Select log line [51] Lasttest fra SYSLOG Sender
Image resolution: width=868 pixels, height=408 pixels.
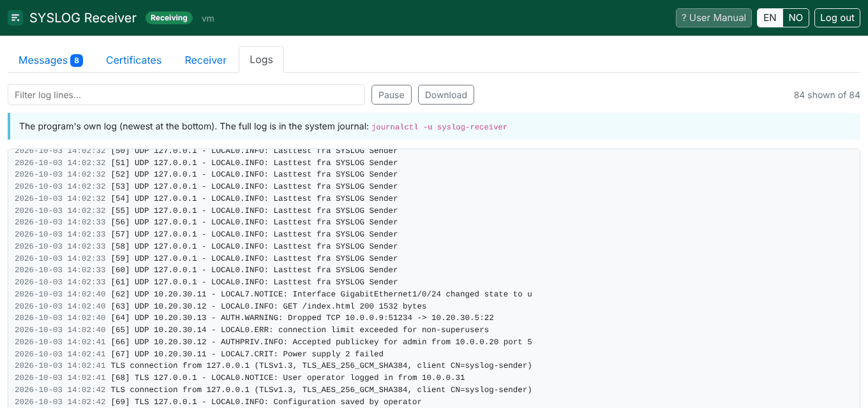(x=206, y=163)
